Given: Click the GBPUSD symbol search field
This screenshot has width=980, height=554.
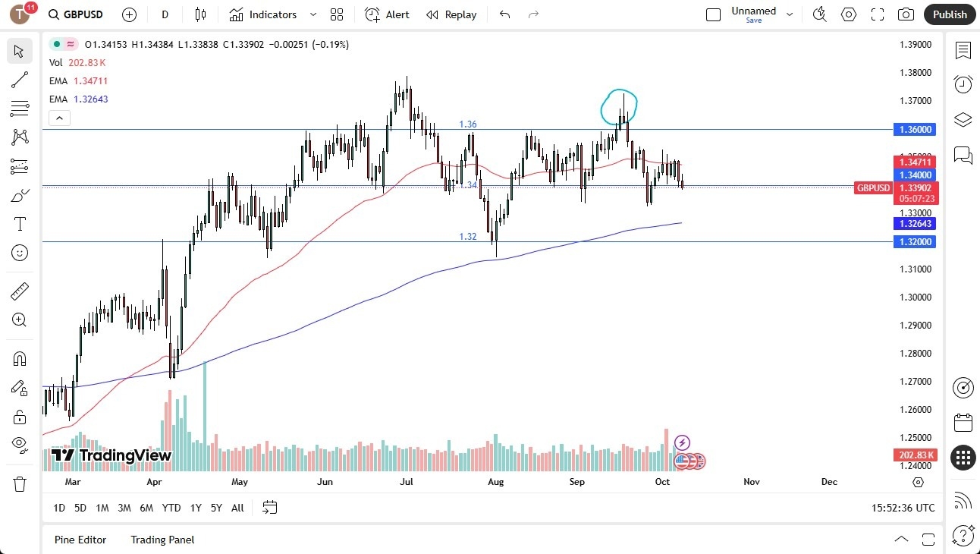Looking at the screenshot, I should (x=76, y=14).
